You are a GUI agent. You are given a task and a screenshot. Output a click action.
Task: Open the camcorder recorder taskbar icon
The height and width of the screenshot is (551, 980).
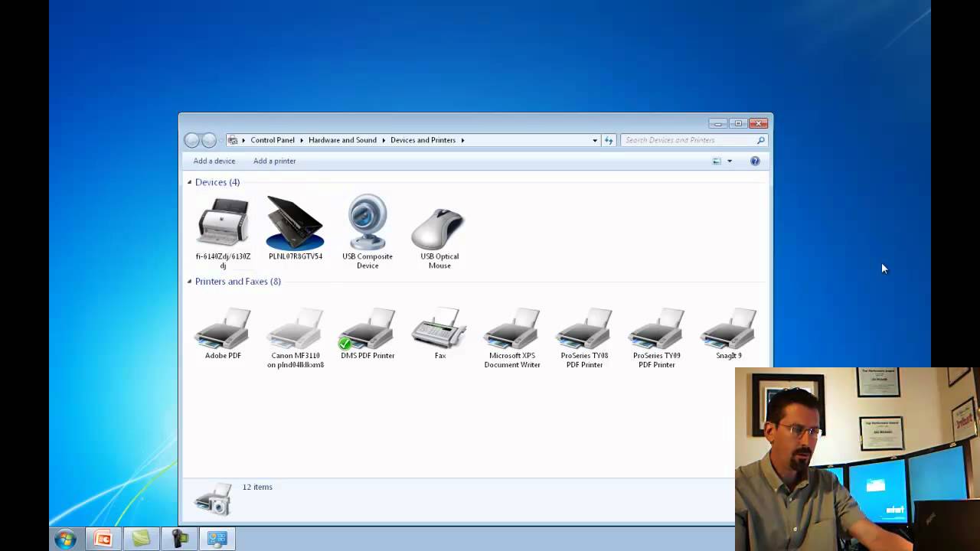179,539
